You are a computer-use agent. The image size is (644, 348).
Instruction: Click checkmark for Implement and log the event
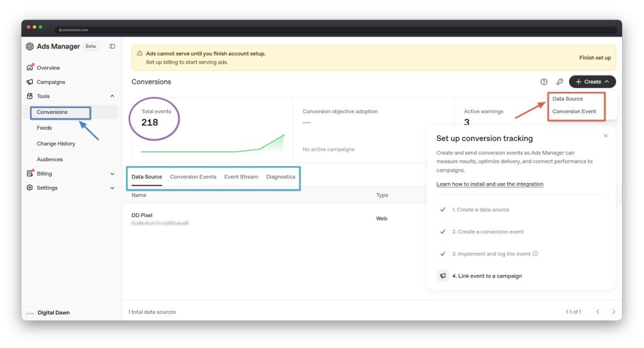pos(443,254)
